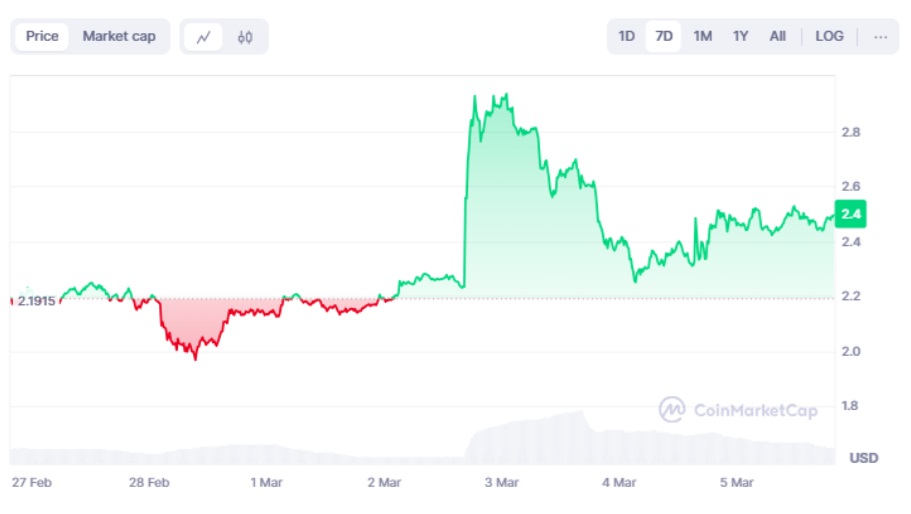Viewport: 911px width, 514px height.
Task: Click the USD currency label
Action: click(864, 458)
